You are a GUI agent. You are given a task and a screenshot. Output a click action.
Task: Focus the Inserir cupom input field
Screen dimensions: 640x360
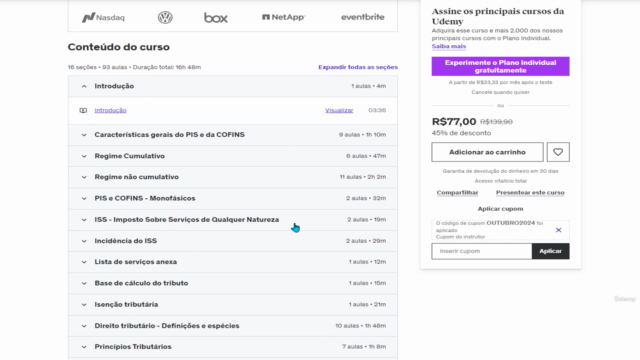[x=482, y=251]
